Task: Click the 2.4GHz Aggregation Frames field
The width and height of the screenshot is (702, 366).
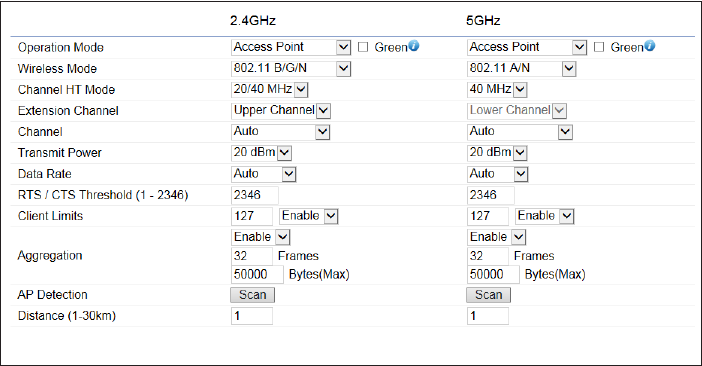Action: (x=252, y=256)
